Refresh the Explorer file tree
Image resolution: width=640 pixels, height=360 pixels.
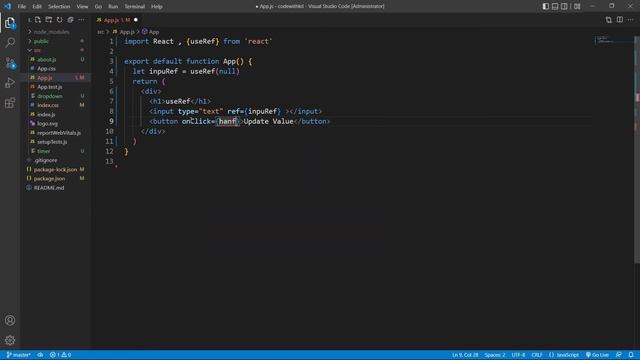tap(60, 20)
